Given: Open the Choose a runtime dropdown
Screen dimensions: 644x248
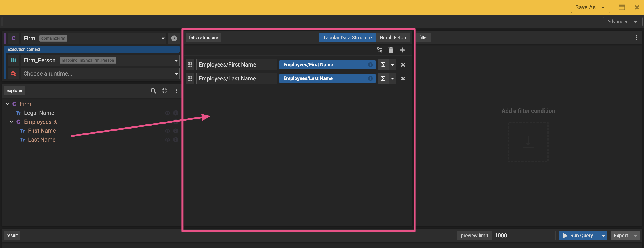Looking at the screenshot, I should [x=100, y=73].
